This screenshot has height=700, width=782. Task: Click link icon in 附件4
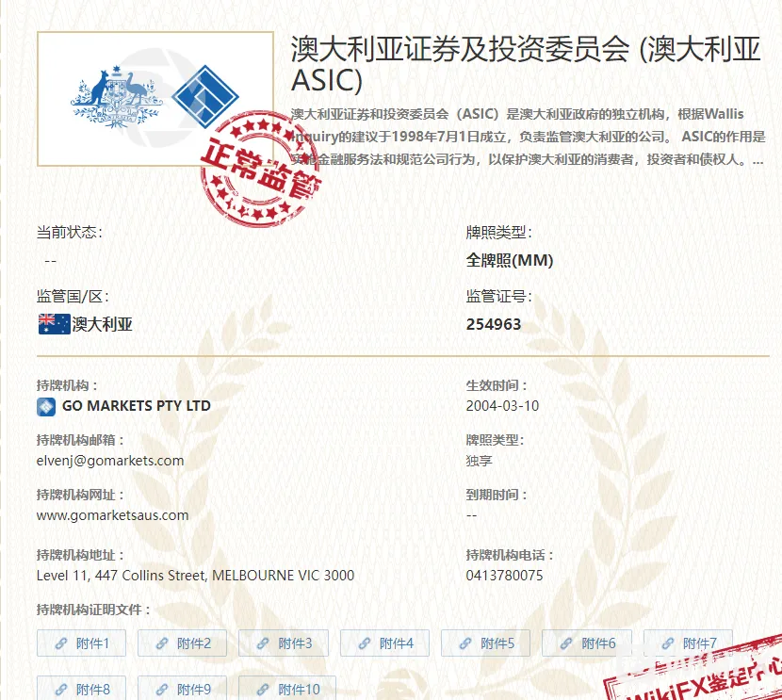coord(365,643)
